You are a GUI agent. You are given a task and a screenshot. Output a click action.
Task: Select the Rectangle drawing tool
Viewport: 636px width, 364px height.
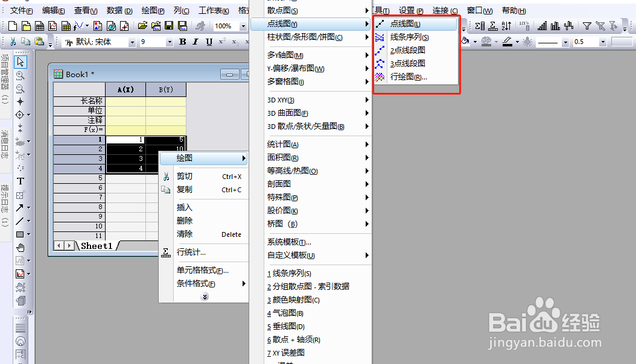tap(19, 233)
